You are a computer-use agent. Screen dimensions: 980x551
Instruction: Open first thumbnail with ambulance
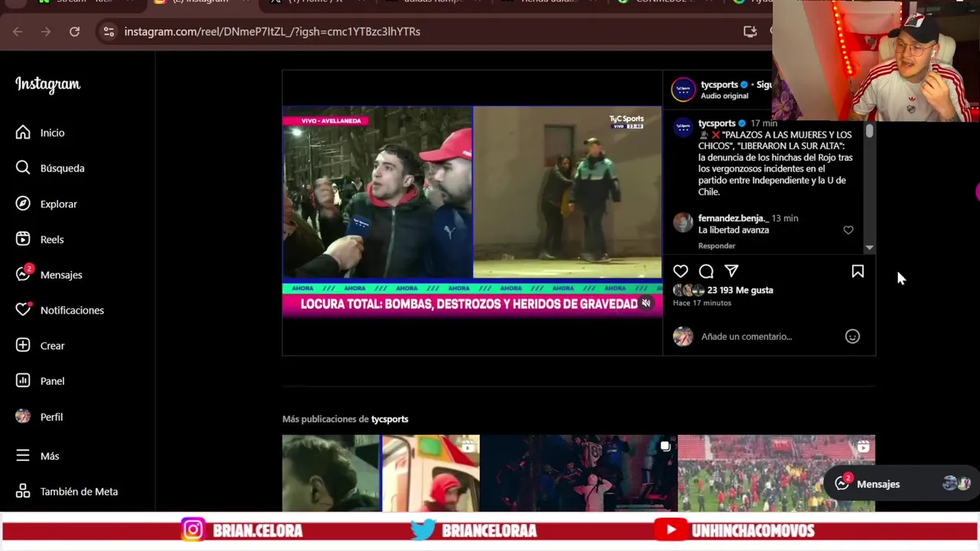tap(381, 473)
